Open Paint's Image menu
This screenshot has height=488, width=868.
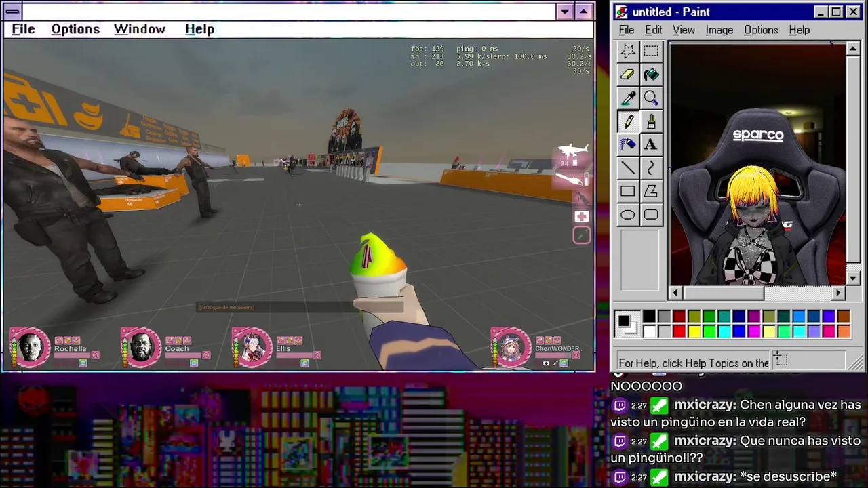click(x=719, y=30)
